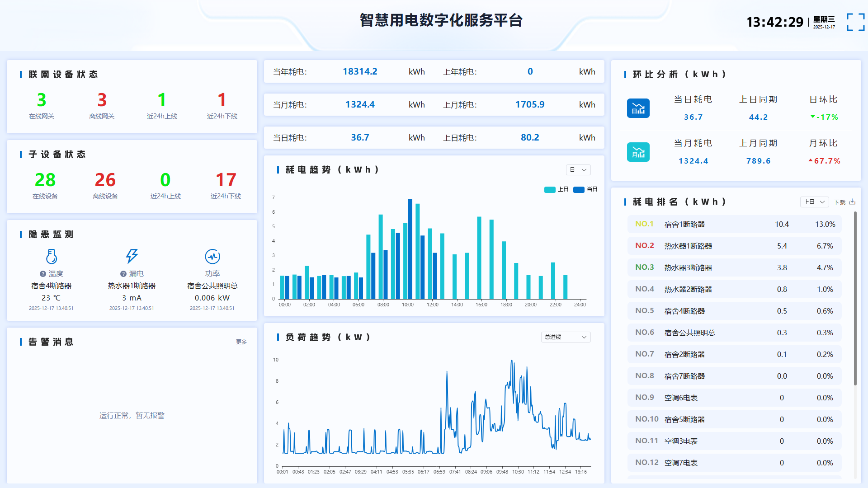Click the leakage lightning bolt icon
The width and height of the screenshot is (868, 488).
click(132, 256)
